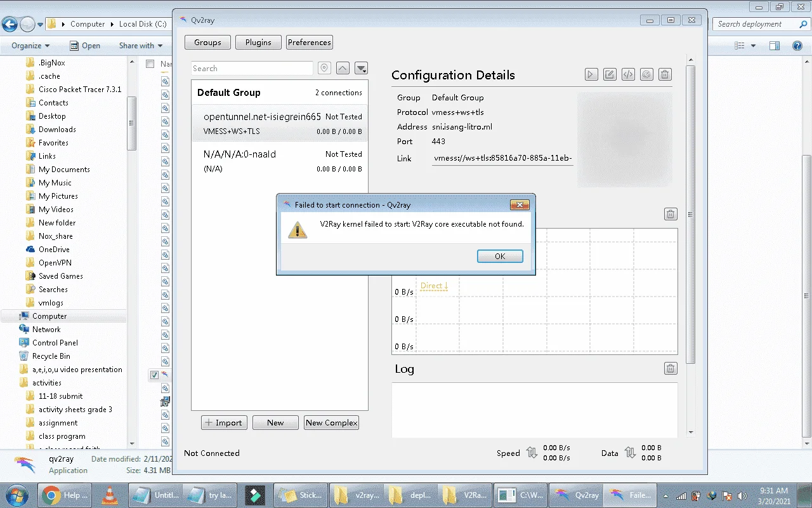
Task: Open the Share with menu in Explorer
Action: 141,46
